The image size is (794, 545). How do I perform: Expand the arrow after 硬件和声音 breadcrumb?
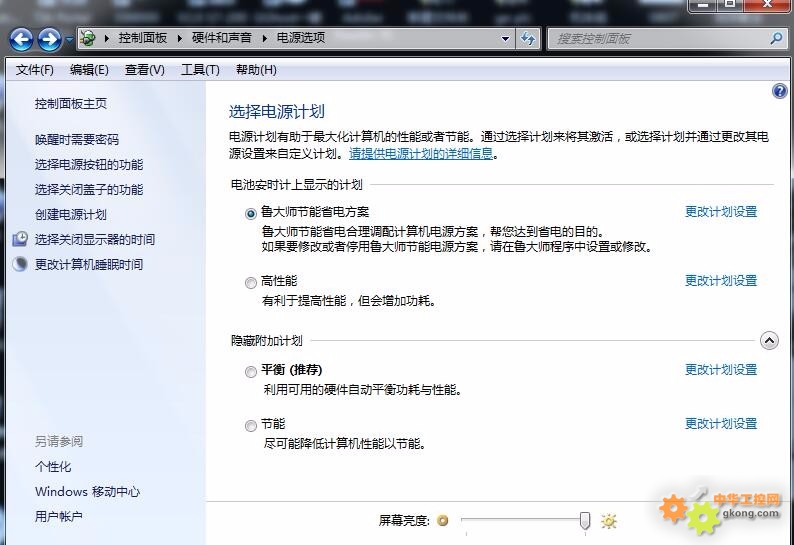(264, 38)
